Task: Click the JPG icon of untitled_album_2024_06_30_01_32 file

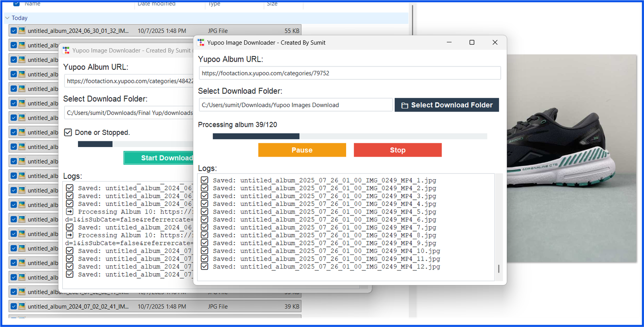Action: (x=22, y=31)
